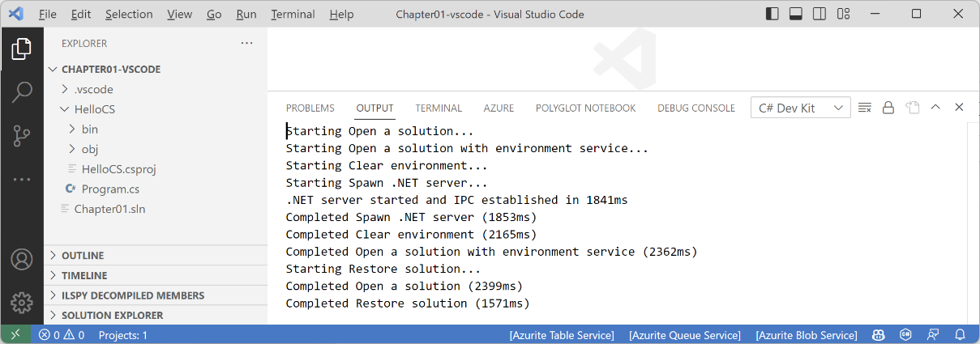This screenshot has height=344, width=980.
Task: Click '.NET server started and IPC established' line
Action: pyautogui.click(x=457, y=200)
